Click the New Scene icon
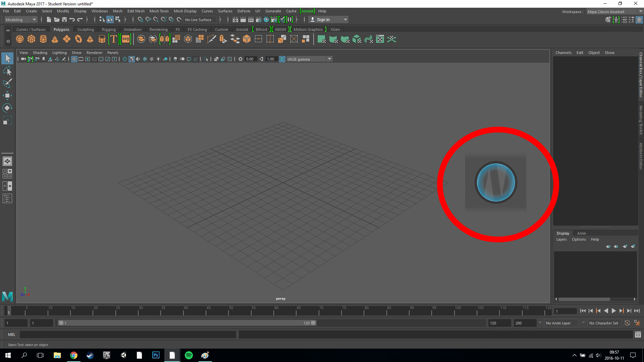Screen dimensions: 644x362 (49, 19)
